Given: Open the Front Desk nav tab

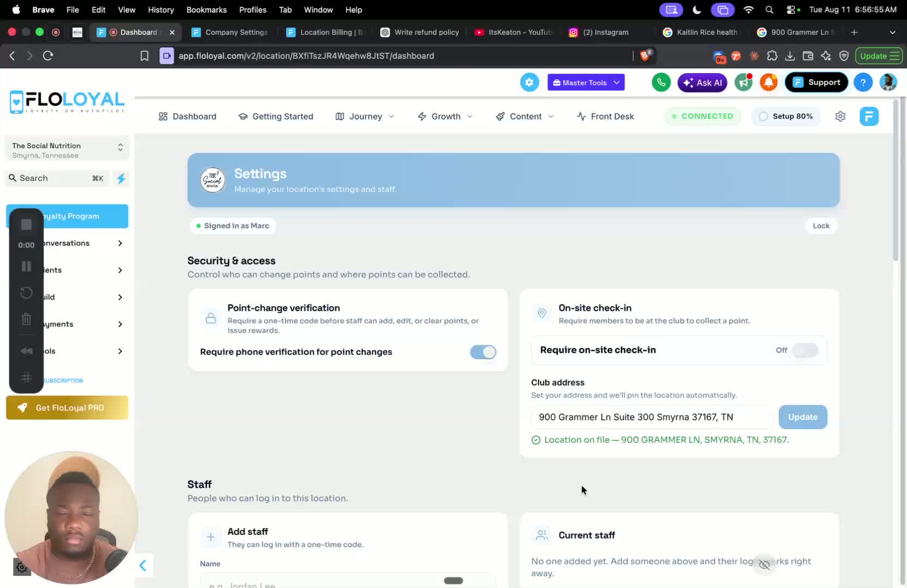Looking at the screenshot, I should [x=605, y=116].
